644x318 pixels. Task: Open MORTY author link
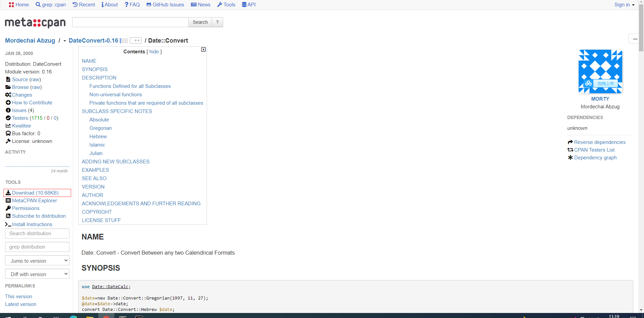click(x=600, y=99)
